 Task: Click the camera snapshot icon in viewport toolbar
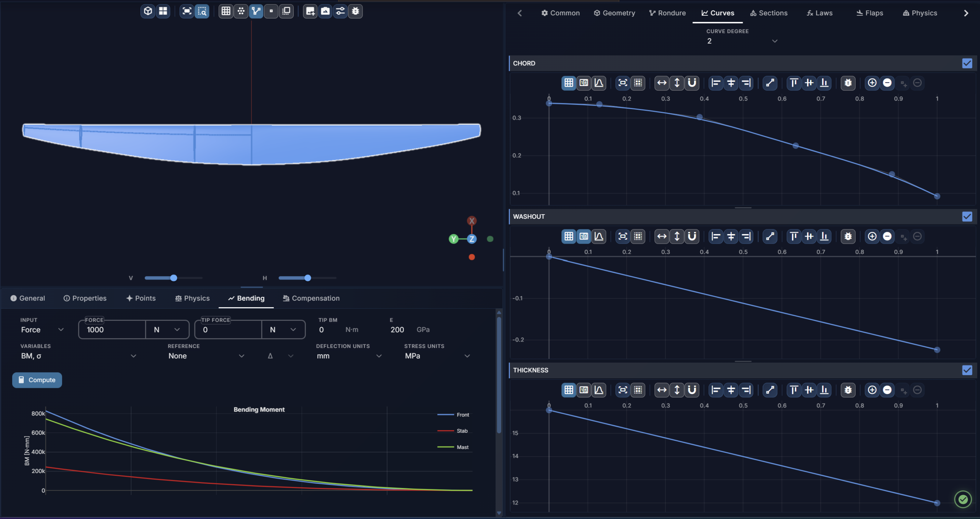pyautogui.click(x=325, y=11)
